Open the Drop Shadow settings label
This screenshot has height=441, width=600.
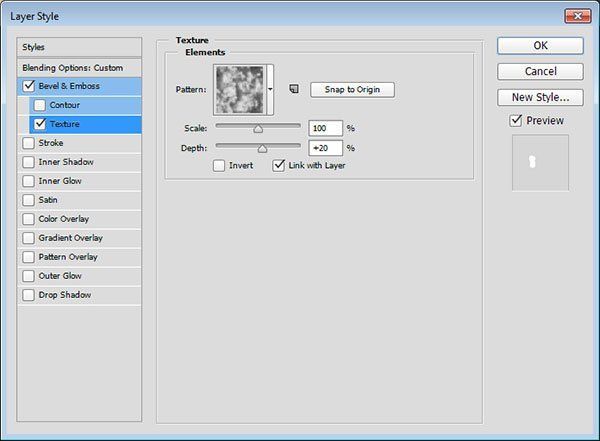[x=65, y=295]
